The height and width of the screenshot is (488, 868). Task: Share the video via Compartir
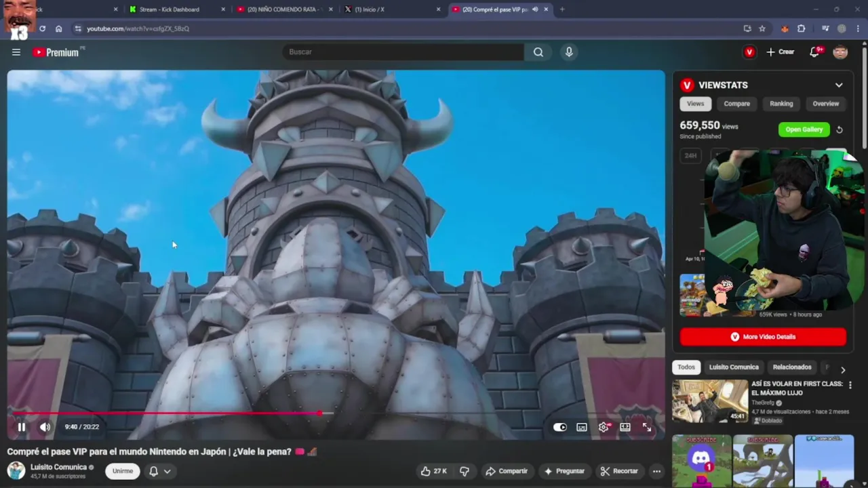point(507,471)
